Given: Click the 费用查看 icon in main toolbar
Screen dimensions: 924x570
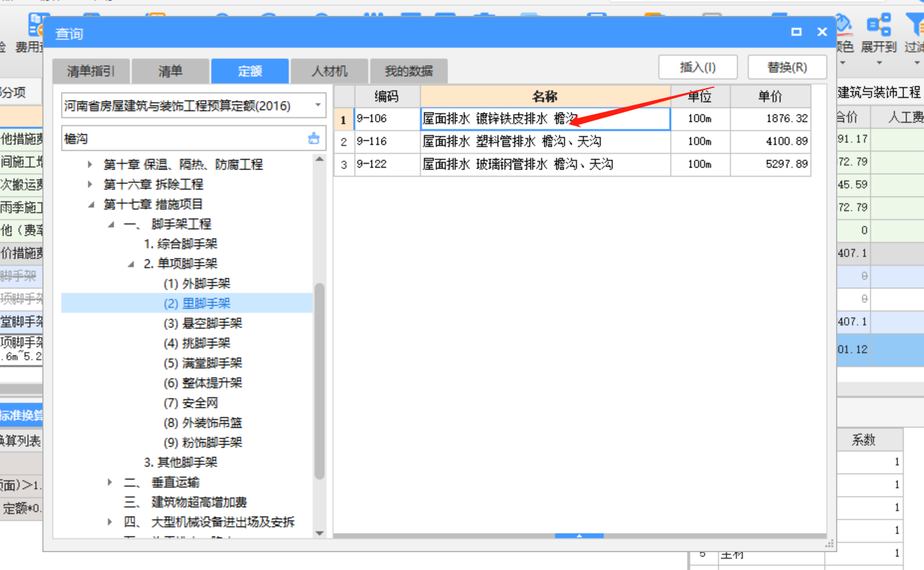Looking at the screenshot, I should pos(35,25).
